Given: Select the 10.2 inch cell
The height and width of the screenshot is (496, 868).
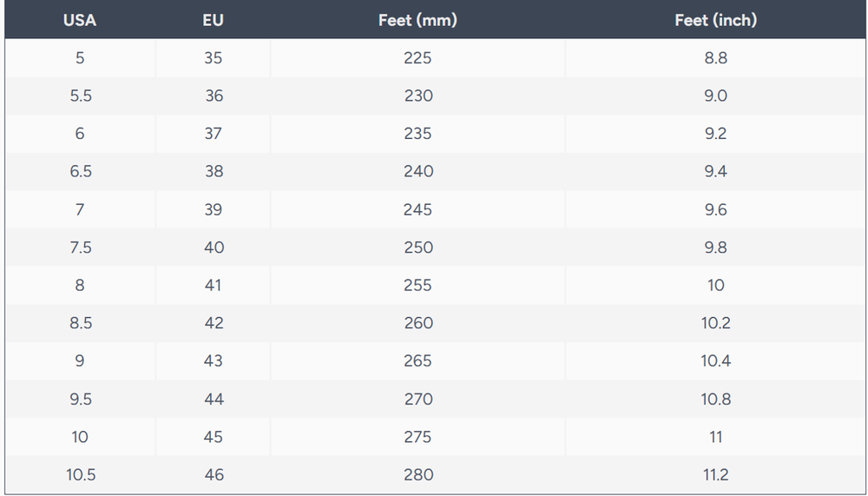Looking at the screenshot, I should click(715, 323).
